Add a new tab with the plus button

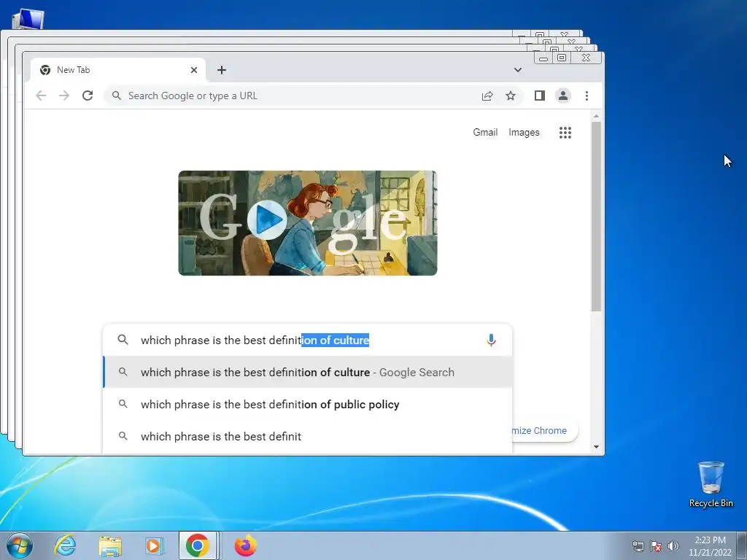[x=222, y=70]
